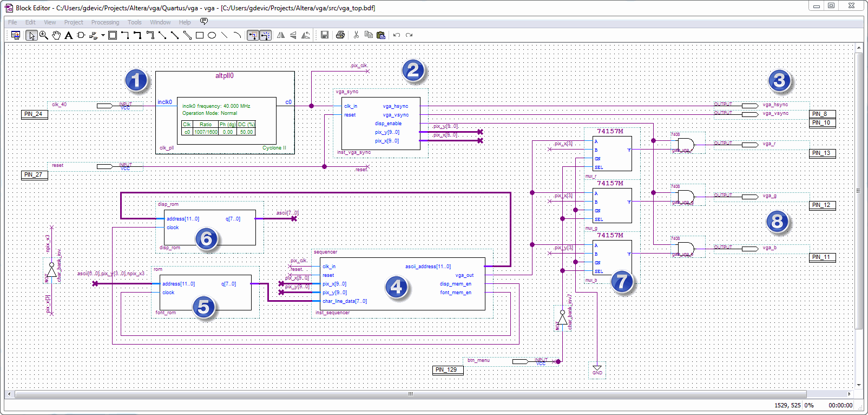This screenshot has width=868, height=415.
Task: Click the vga_vsync output pin name
Action: click(775, 113)
